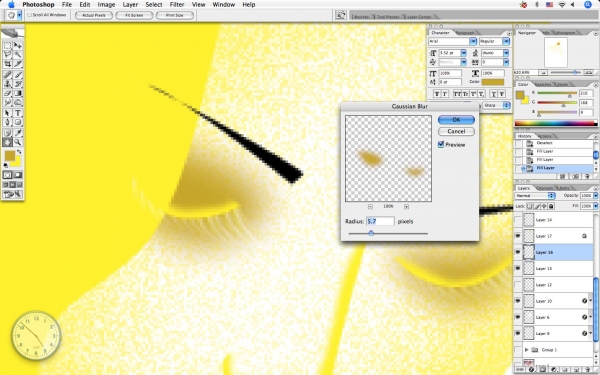This screenshot has width=600, height=375.
Task: Open the Filter menu
Action: coord(177,5)
